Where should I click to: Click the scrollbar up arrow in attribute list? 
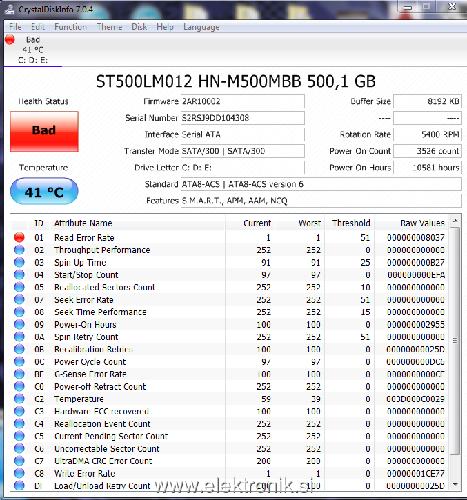tap(455, 221)
